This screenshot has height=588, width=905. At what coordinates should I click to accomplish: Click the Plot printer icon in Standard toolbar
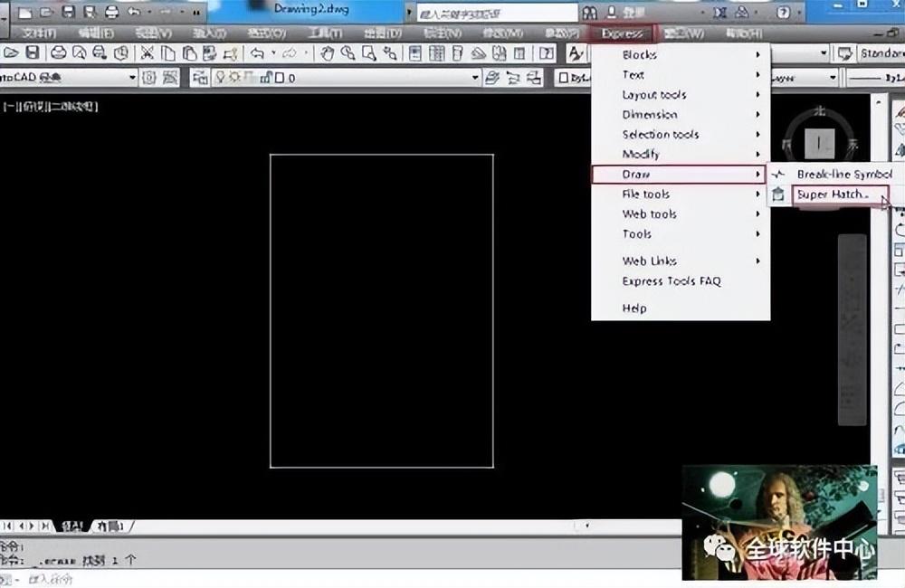click(x=58, y=53)
